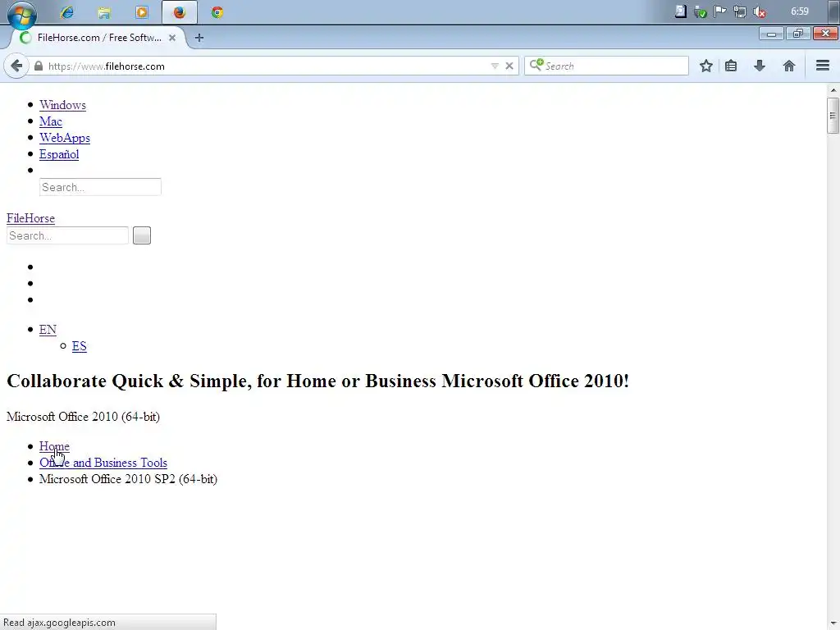Image resolution: width=840 pixels, height=630 pixels.
Task: Show URL history dropdown arrow
Action: tap(495, 66)
